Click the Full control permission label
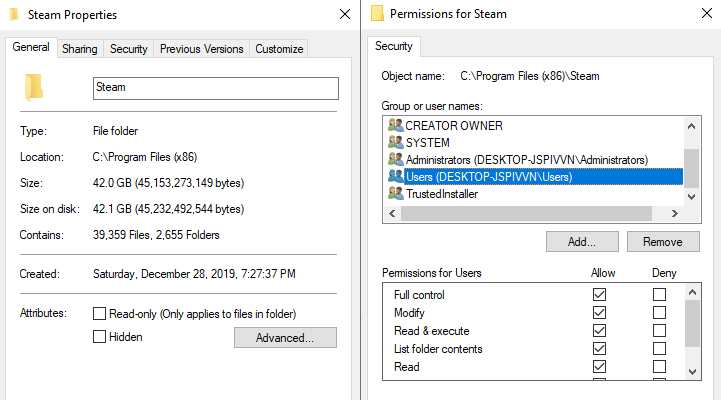This screenshot has width=721, height=400. (x=419, y=295)
